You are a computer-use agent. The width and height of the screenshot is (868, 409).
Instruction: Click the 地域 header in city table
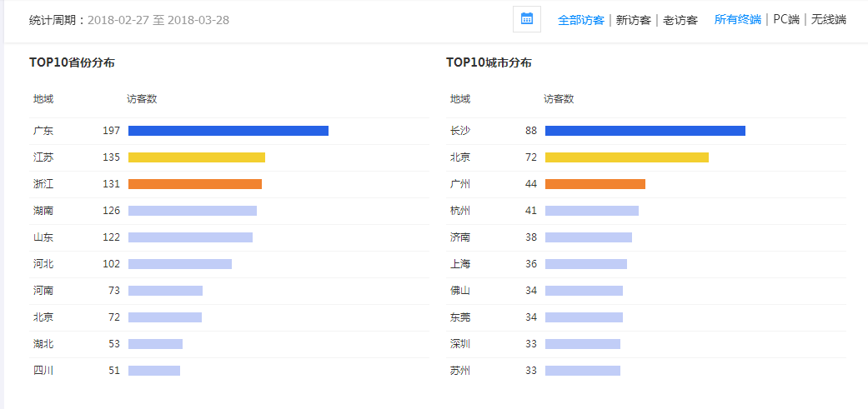tap(460, 99)
